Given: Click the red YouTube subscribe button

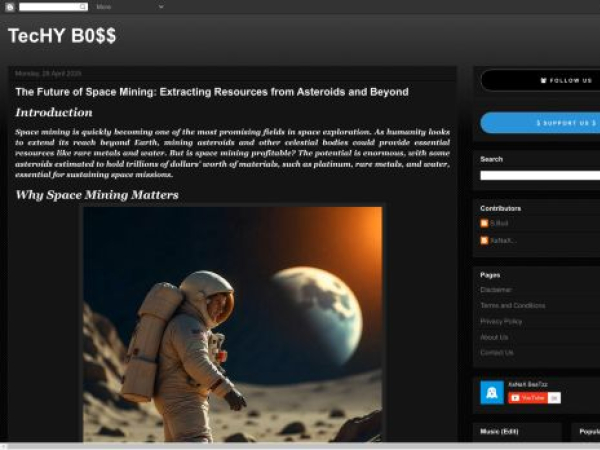Looking at the screenshot, I should (527, 398).
